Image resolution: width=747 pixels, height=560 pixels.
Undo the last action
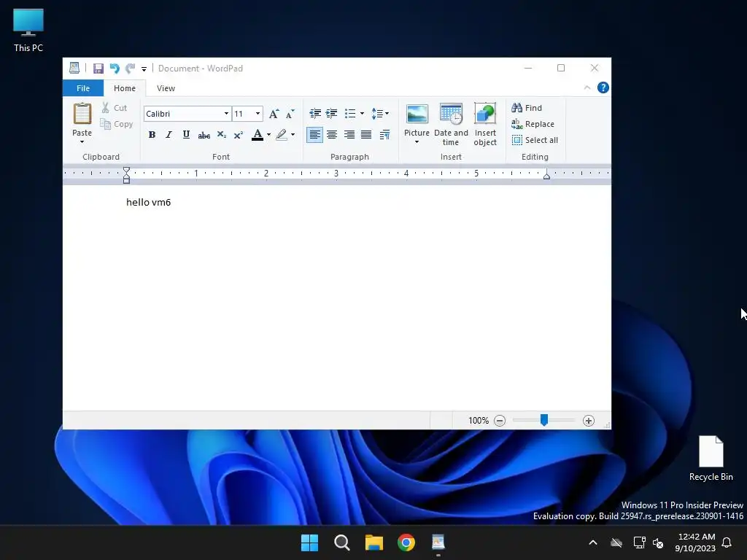pyautogui.click(x=115, y=69)
